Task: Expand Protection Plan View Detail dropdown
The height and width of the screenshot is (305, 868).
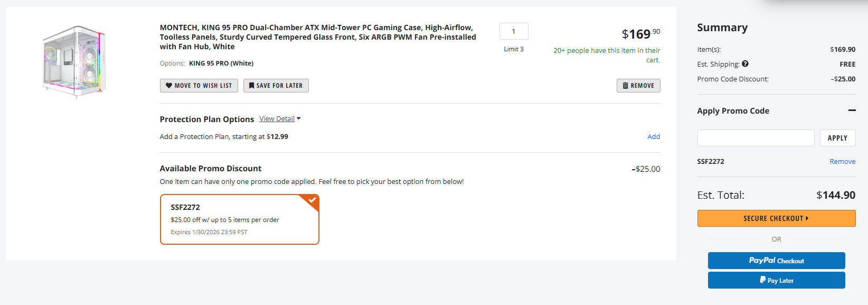Action: [299, 118]
